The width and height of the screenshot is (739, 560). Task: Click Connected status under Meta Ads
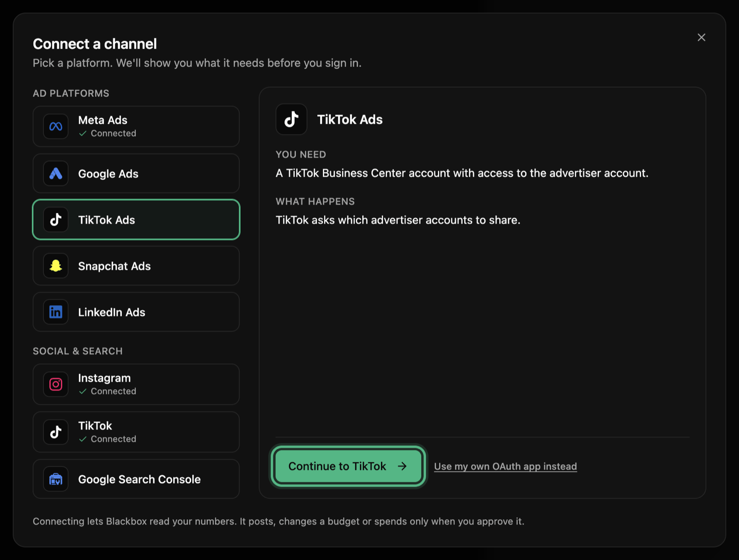point(114,133)
